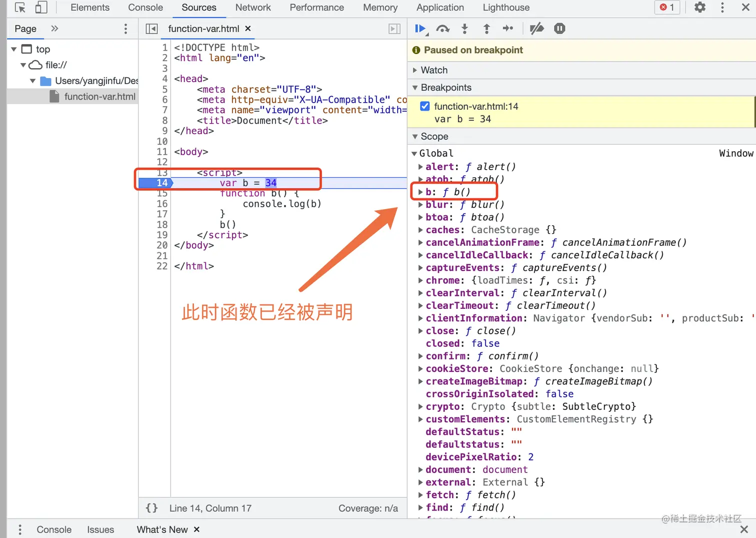This screenshot has height=538, width=756.
Task: Toggle the device toolbar icon
Action: 41,8
